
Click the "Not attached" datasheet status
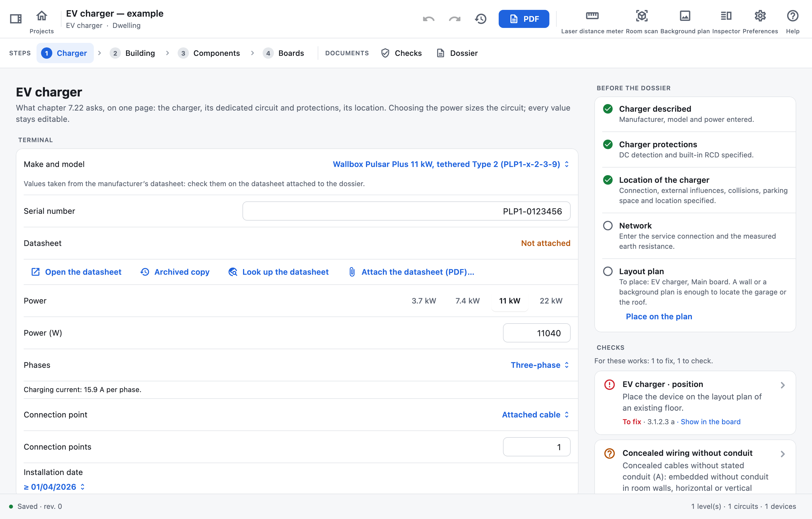546,243
